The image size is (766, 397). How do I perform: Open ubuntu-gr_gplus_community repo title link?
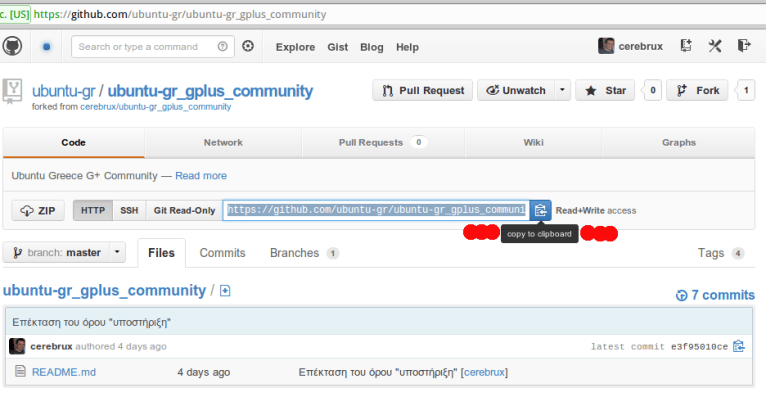[x=210, y=91]
